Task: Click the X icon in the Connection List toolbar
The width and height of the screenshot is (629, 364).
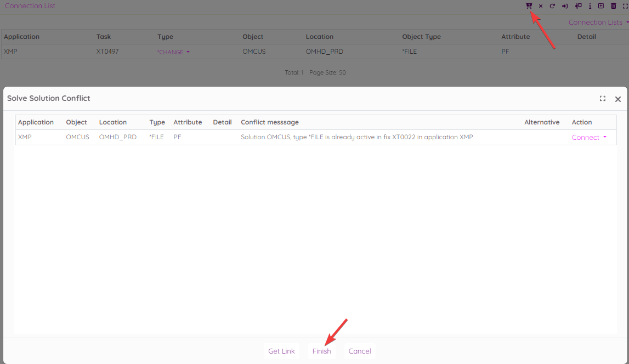Action: (541, 6)
